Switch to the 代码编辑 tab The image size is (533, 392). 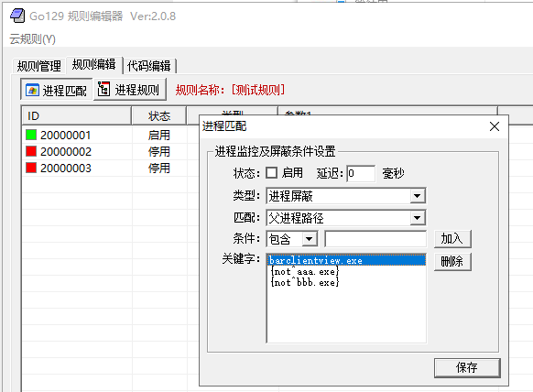point(149,66)
